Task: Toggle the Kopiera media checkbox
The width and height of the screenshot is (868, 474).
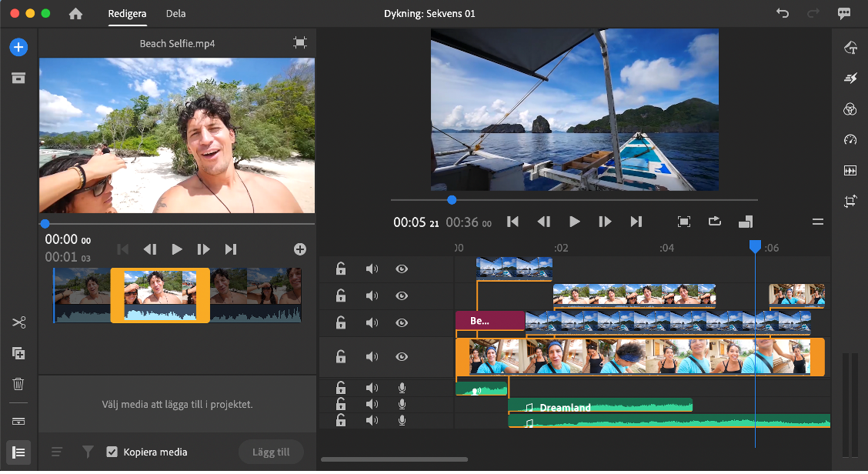Action: (112, 452)
